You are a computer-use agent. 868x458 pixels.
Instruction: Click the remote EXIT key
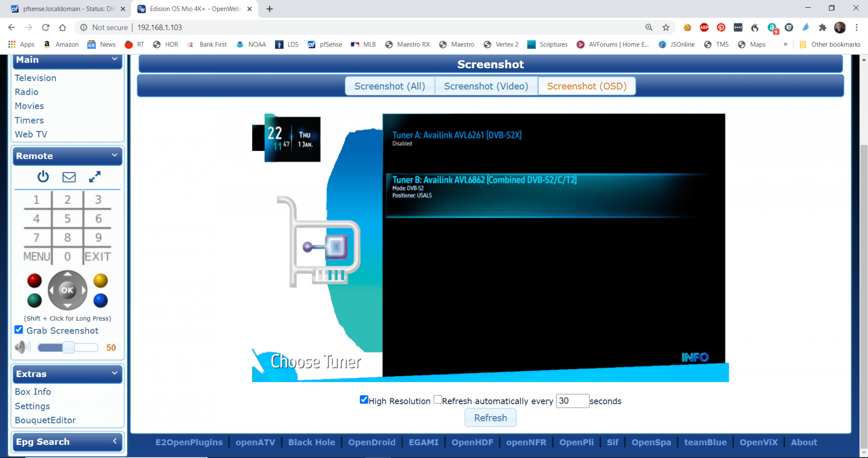click(98, 257)
